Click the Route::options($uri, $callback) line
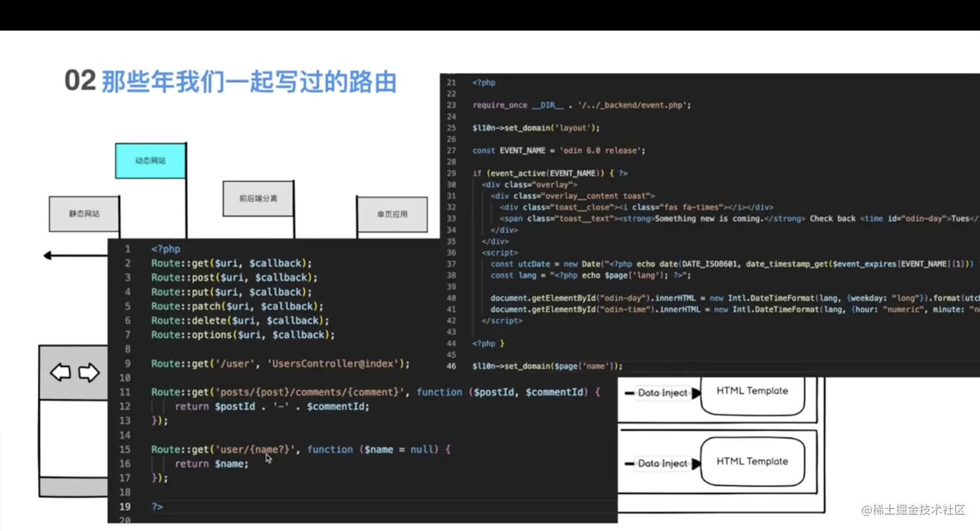Screen dimensions: 980x531 (x=243, y=335)
